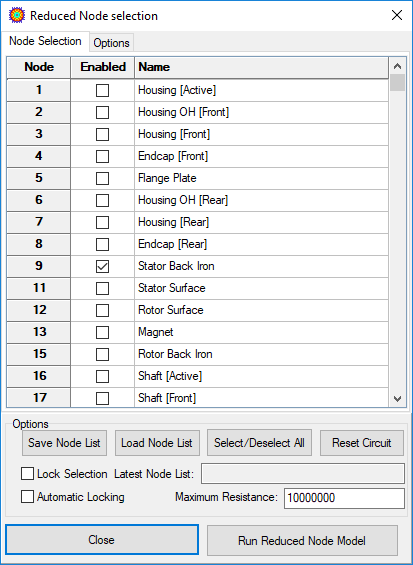Uncheck the Stator Back Iron node
Image resolution: width=413 pixels, height=565 pixels.
point(102,267)
